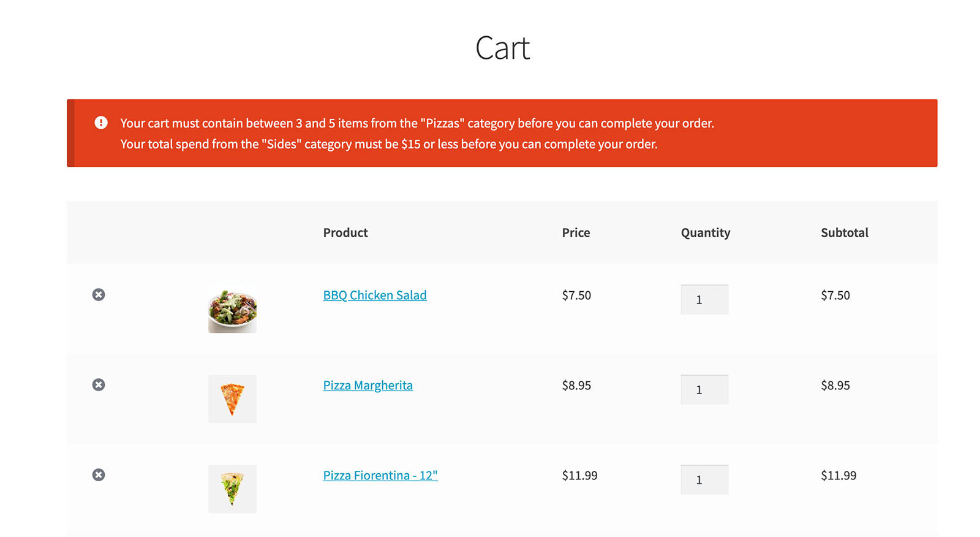Visit the Pizza Fiorentina - 12" product page
The height and width of the screenshot is (537, 980).
click(x=380, y=476)
